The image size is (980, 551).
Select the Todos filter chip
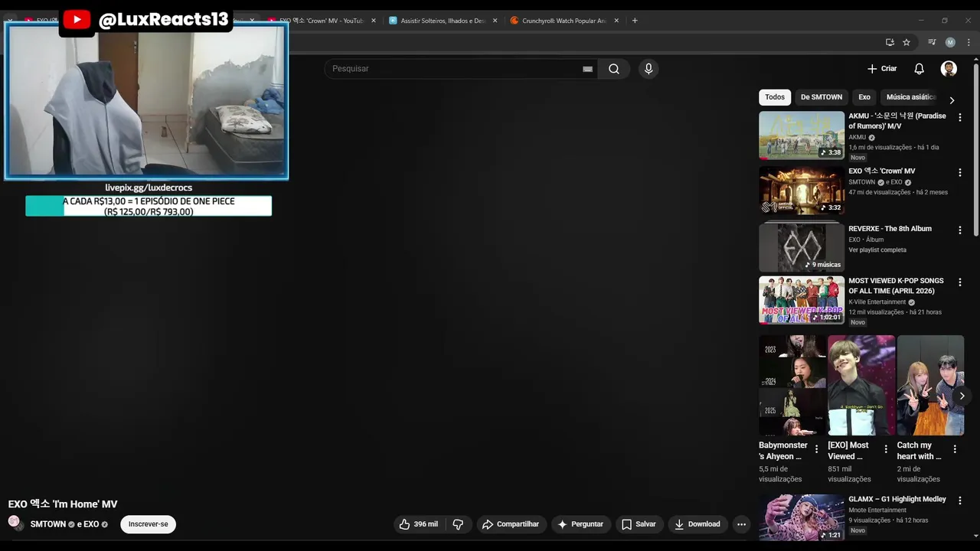(775, 97)
